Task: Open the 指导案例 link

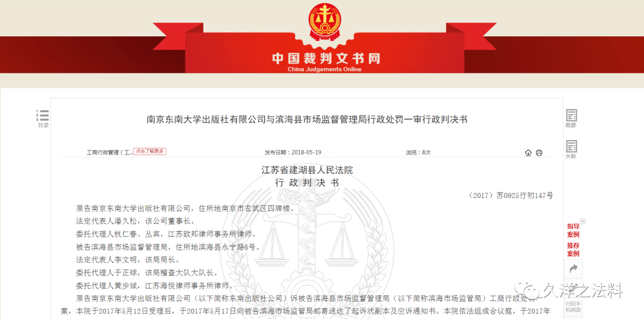Action: click(573, 230)
